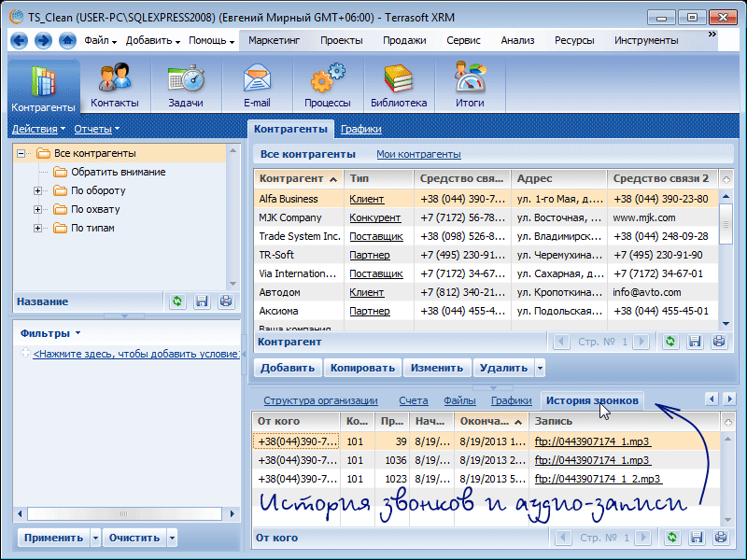The height and width of the screenshot is (560, 747).
Task: Save the Контрагент grid
Action: click(695, 342)
